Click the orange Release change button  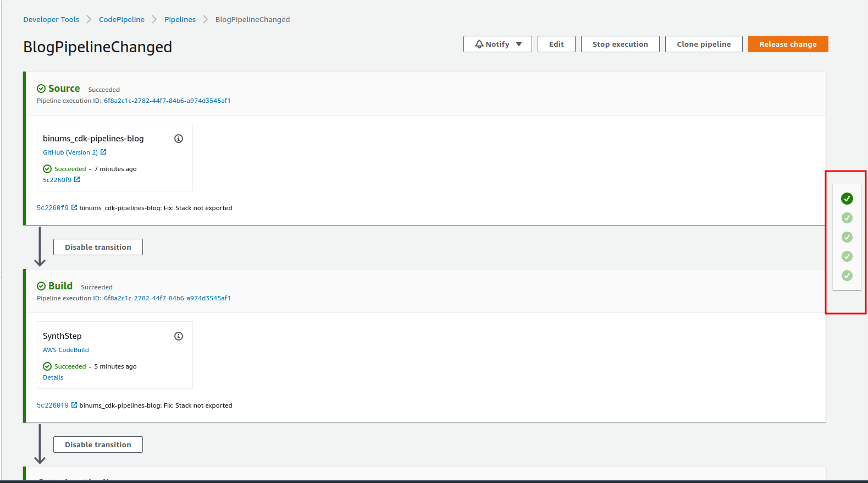(788, 44)
